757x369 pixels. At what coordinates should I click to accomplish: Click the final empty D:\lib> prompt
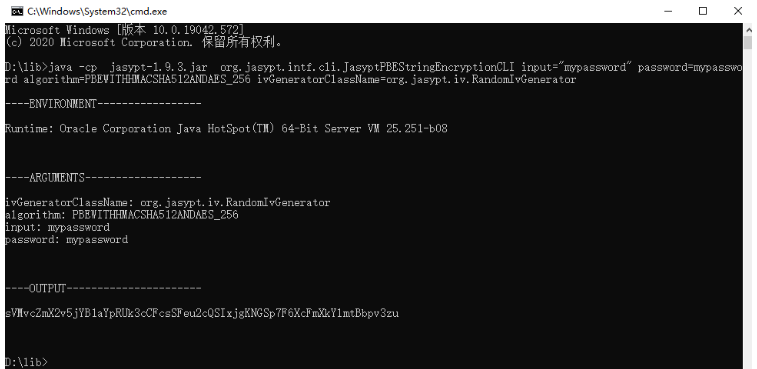27,362
